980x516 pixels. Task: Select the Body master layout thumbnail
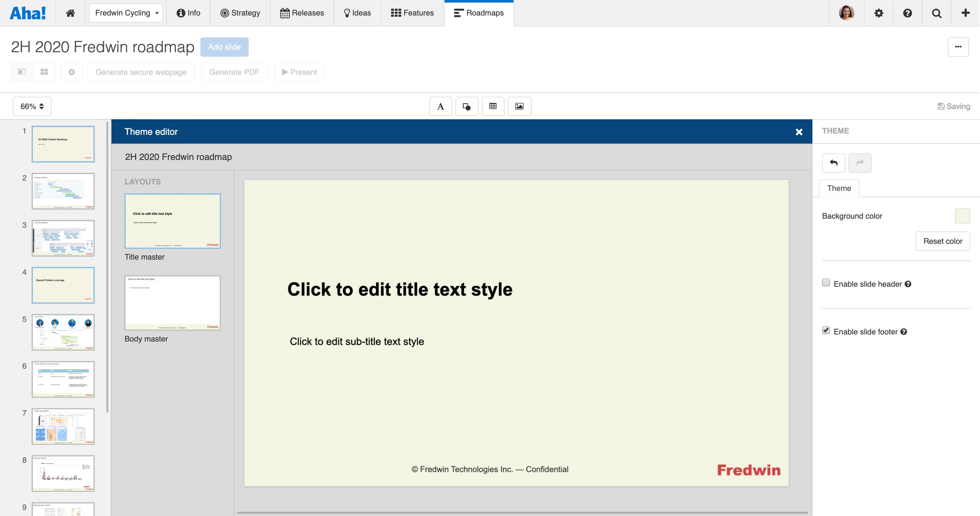[x=172, y=303]
